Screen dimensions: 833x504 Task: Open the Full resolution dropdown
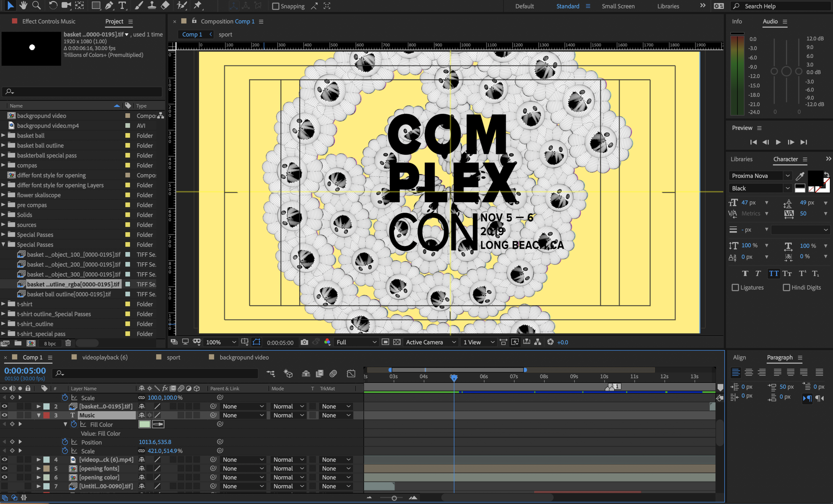356,342
